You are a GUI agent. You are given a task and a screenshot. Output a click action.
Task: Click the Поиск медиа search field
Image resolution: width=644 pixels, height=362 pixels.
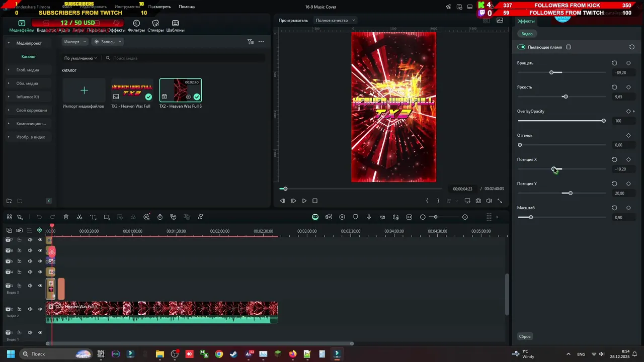(x=184, y=58)
